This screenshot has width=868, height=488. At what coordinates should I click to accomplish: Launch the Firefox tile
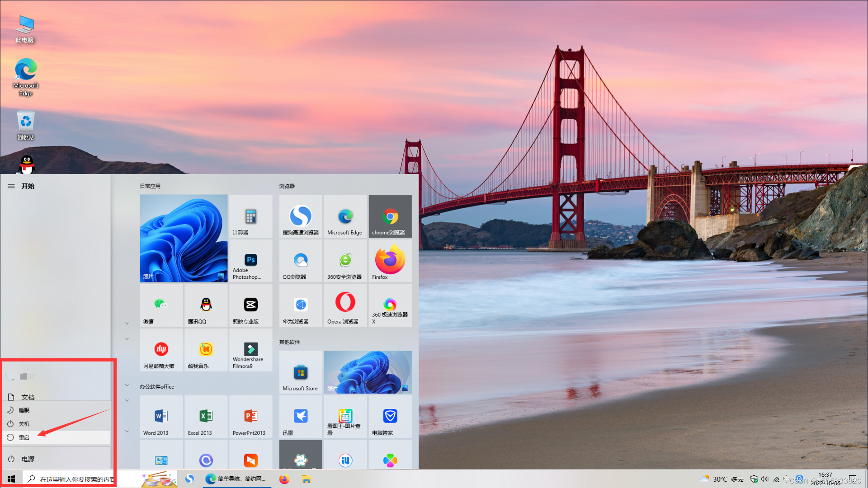[x=390, y=261]
